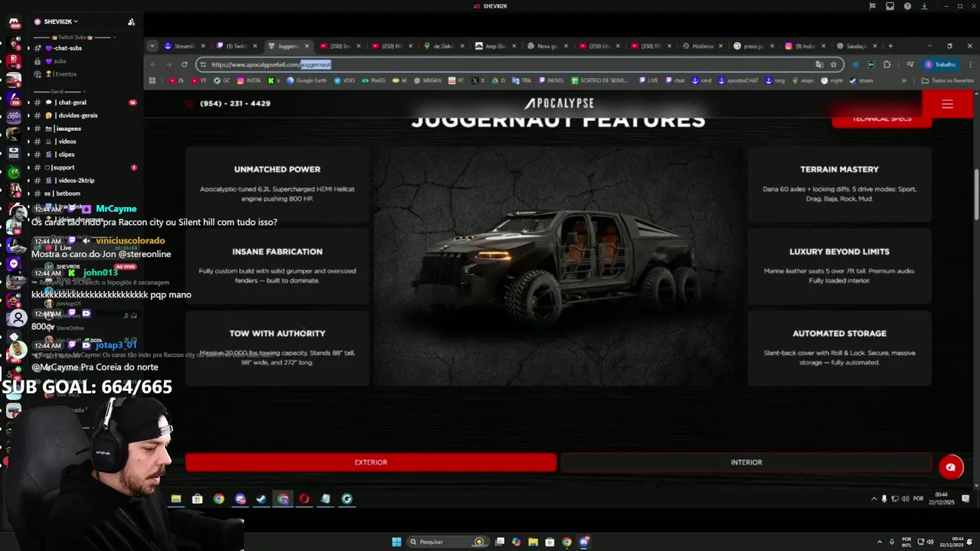
Task: Click the browser extensions puzzle icon
Action: point(887,64)
